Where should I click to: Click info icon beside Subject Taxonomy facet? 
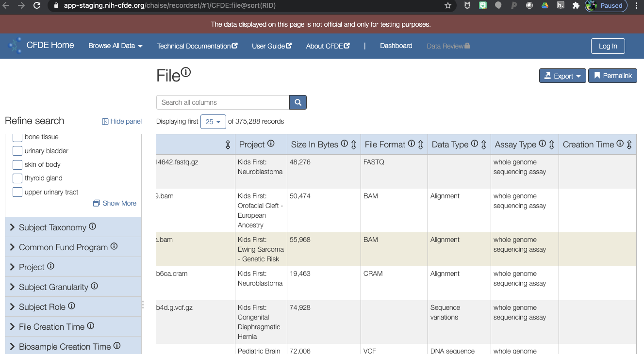(92, 226)
